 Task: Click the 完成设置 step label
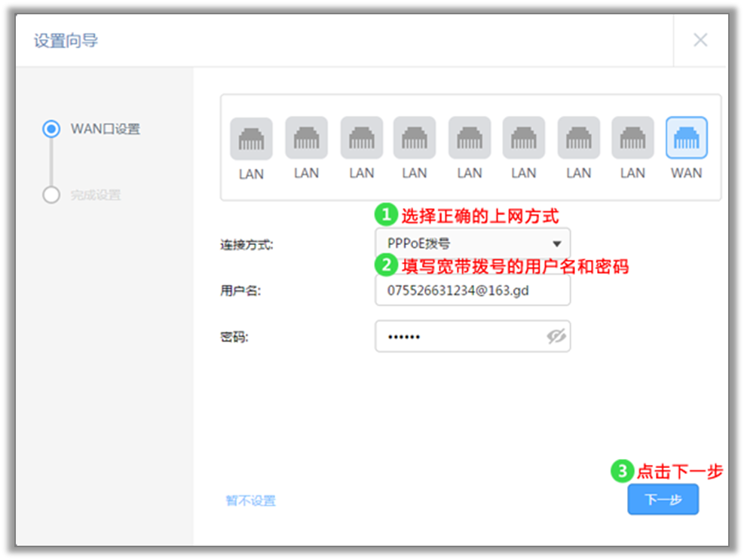(x=95, y=194)
